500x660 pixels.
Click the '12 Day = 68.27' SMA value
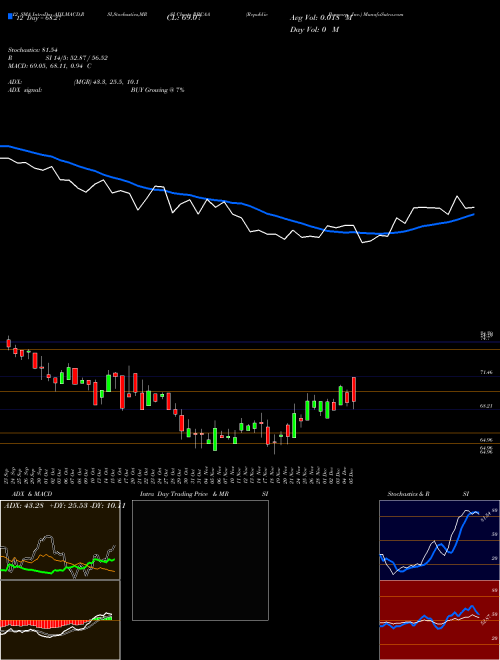39,19
